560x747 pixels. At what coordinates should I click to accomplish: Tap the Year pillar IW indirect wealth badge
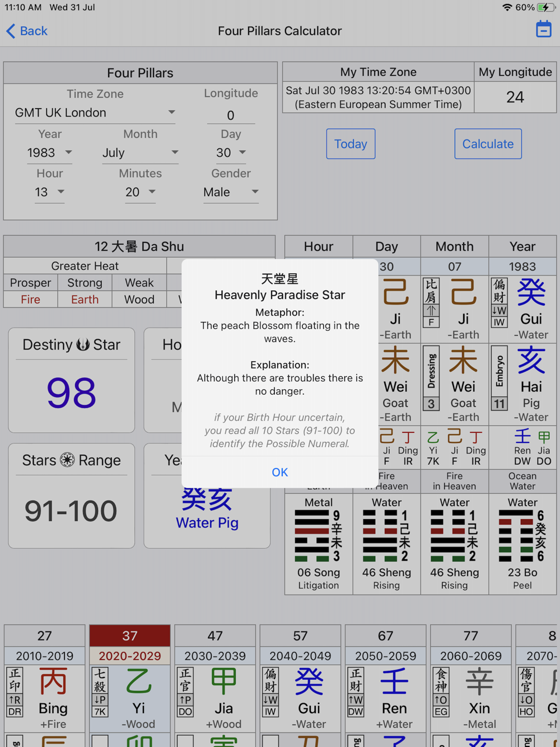point(500,322)
